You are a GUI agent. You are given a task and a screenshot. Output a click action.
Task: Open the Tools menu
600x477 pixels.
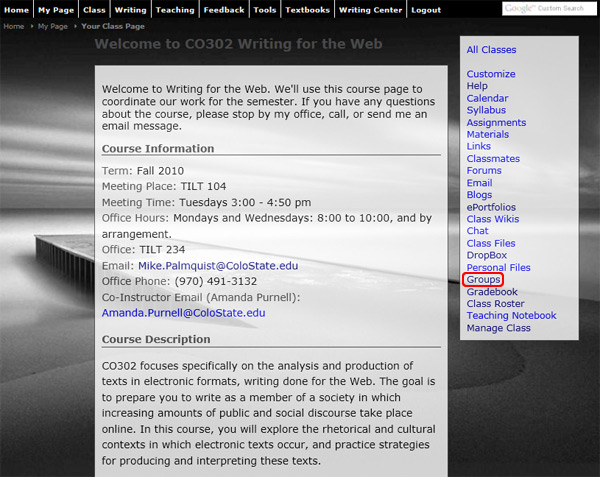[265, 10]
